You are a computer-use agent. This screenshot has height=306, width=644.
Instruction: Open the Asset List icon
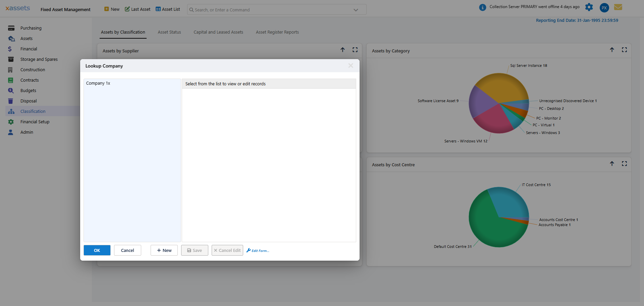pyautogui.click(x=158, y=9)
